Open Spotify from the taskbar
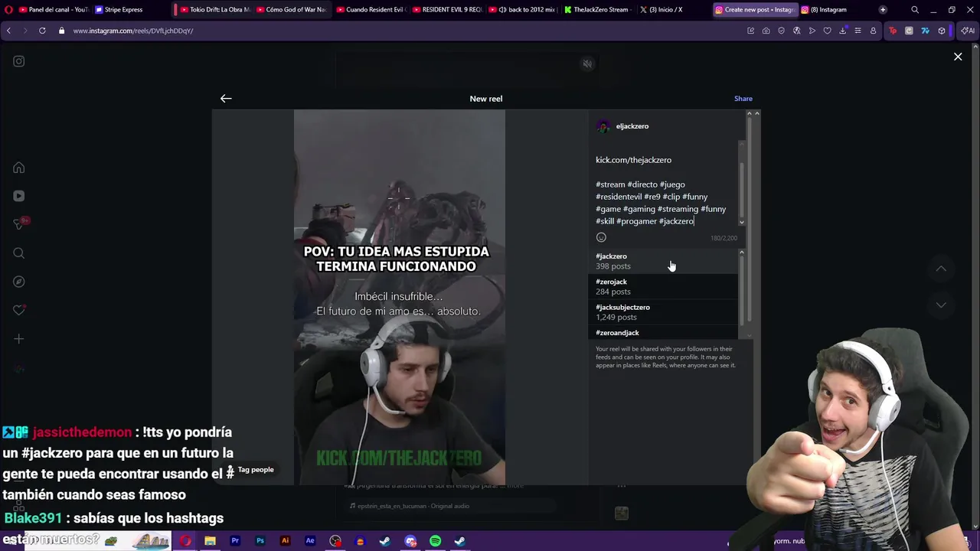Viewport: 980px width, 551px height. [435, 541]
